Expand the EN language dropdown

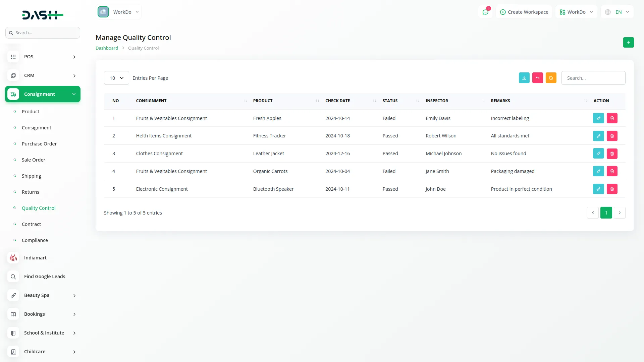coord(617,12)
